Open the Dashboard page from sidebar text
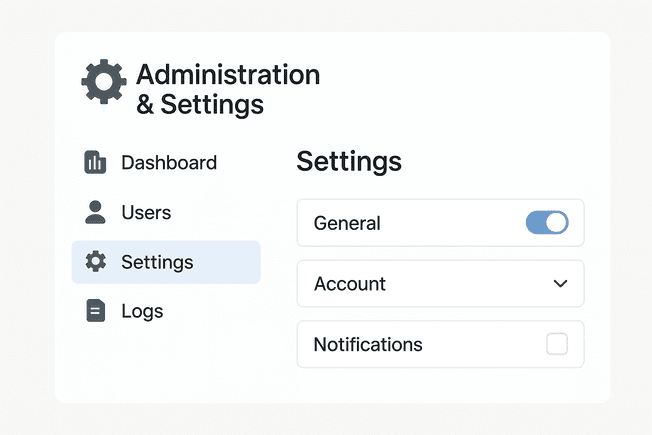This screenshot has height=435, width=652. click(168, 163)
